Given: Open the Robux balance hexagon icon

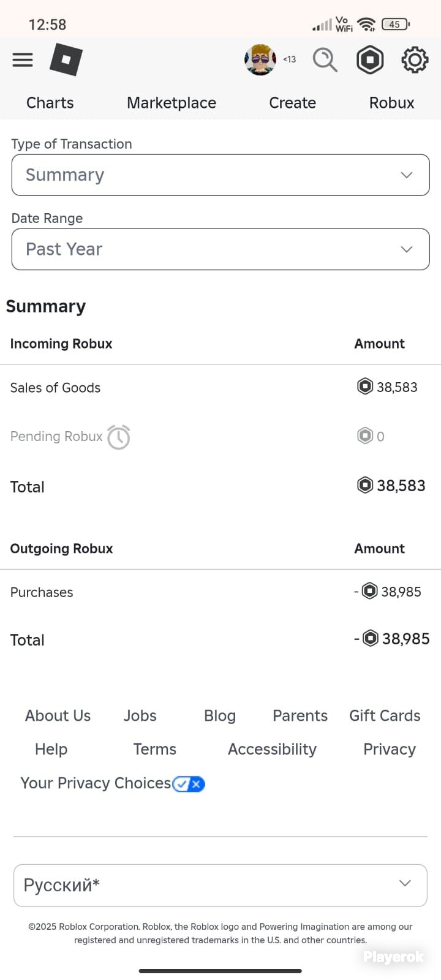Looking at the screenshot, I should pos(370,59).
